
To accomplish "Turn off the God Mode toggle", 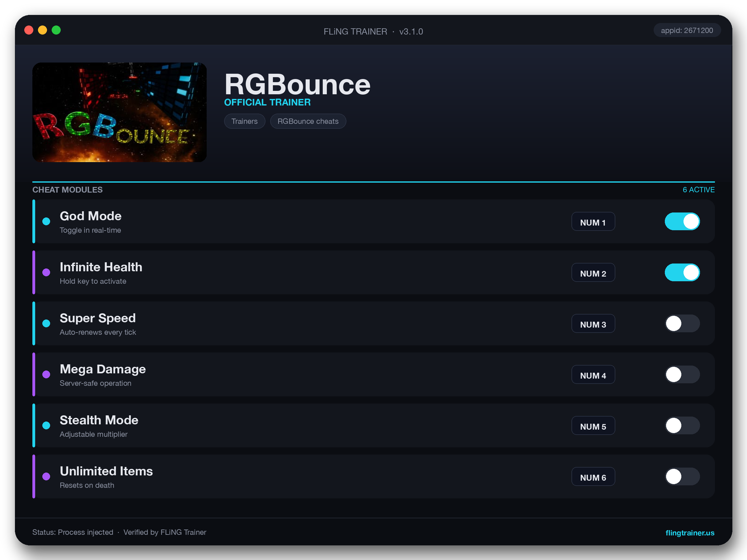I will click(x=682, y=222).
